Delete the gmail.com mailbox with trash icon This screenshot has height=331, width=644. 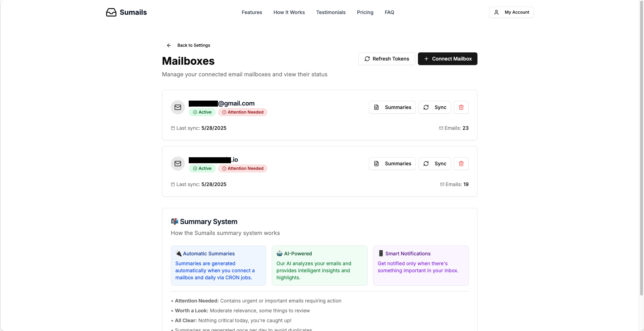coord(461,107)
